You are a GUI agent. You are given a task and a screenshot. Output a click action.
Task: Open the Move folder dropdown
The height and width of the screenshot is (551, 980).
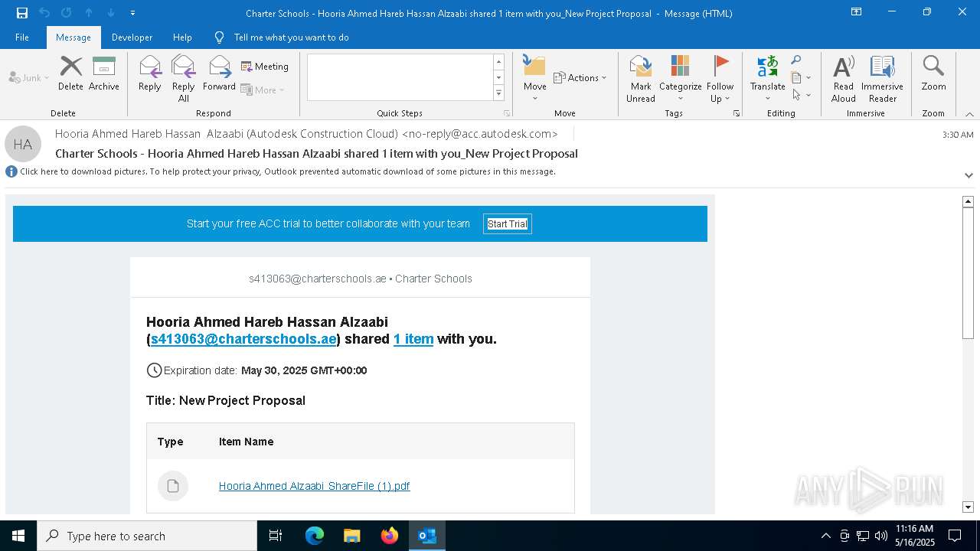tap(535, 79)
